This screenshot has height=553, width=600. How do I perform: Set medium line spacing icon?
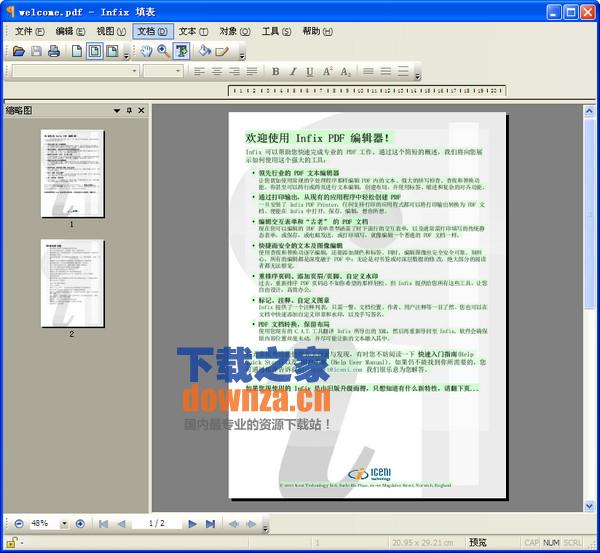click(x=386, y=71)
